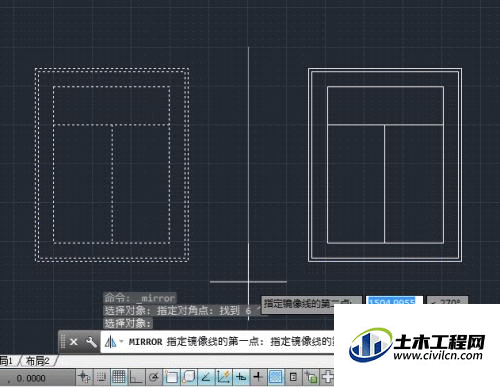Toggle Selection Cycling in the status bar
The image size is (500, 387).
311,377
